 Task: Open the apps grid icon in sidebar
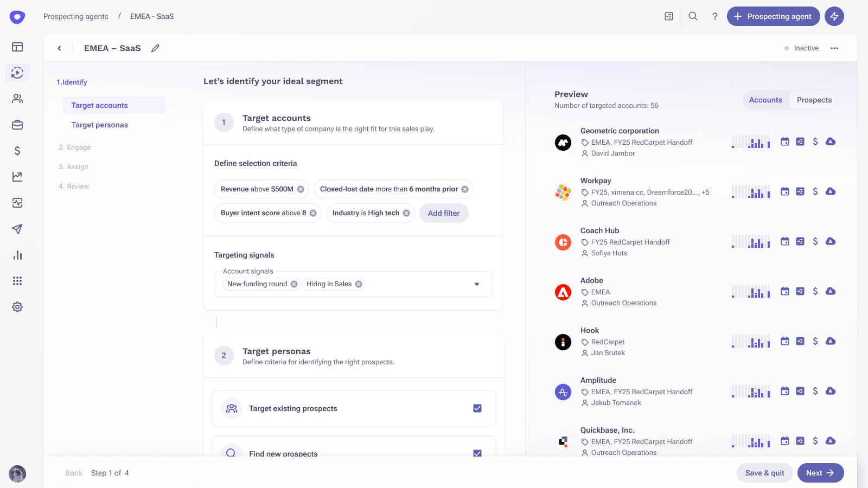(17, 281)
